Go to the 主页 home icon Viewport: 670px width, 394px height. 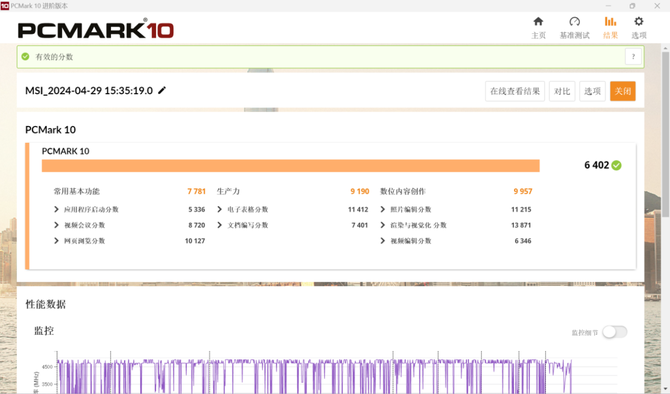click(x=538, y=21)
